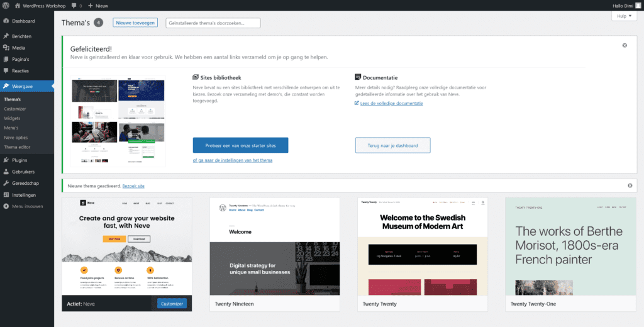Click external link icon before Lees documentatie
This screenshot has width=644, height=327.
tap(357, 104)
